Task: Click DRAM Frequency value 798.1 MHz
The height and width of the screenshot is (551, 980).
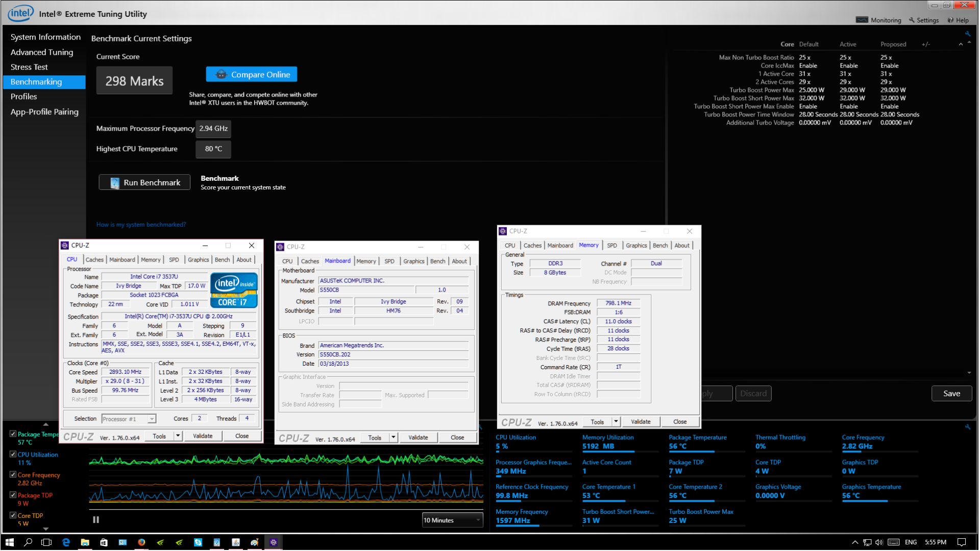Action: [x=618, y=303]
